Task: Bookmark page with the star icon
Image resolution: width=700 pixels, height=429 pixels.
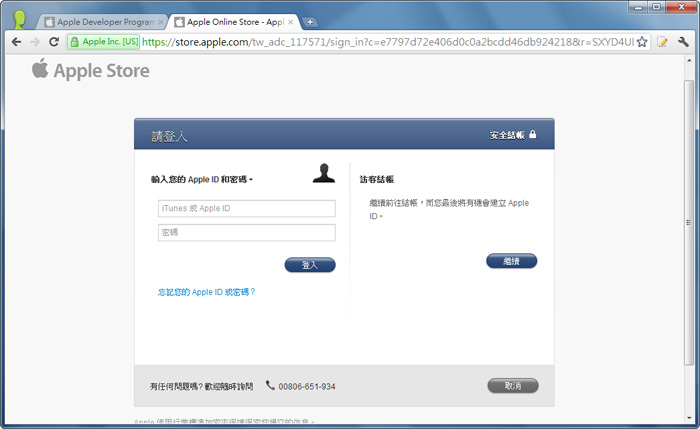Action: point(642,42)
